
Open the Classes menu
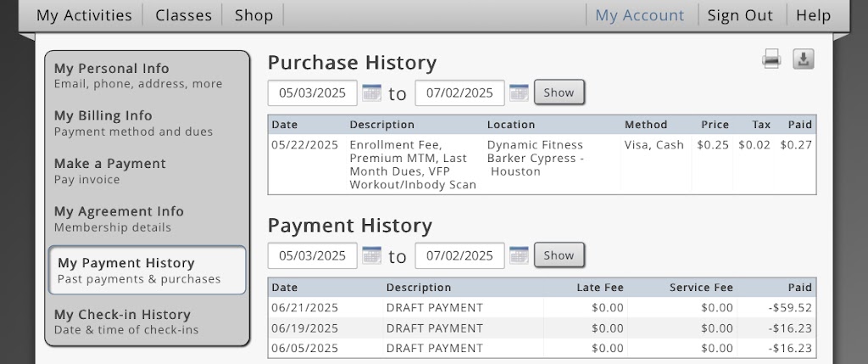184,15
